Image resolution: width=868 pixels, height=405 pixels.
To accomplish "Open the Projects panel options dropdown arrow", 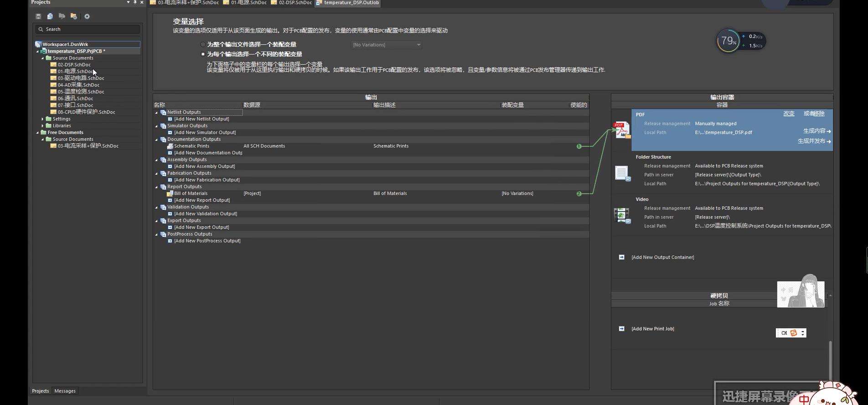I will (128, 2).
